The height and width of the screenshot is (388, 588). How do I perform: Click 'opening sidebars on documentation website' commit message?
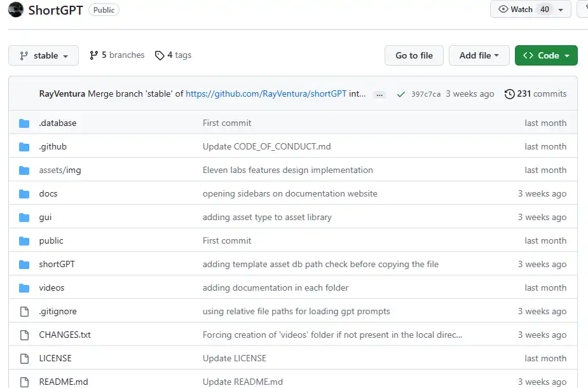pyautogui.click(x=290, y=193)
